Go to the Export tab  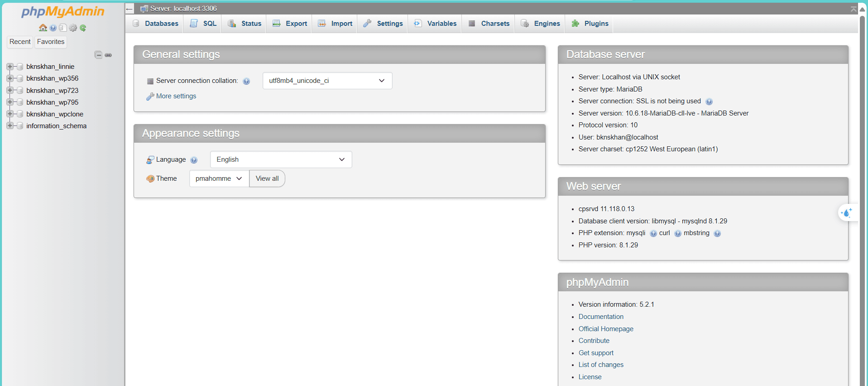[x=289, y=24]
